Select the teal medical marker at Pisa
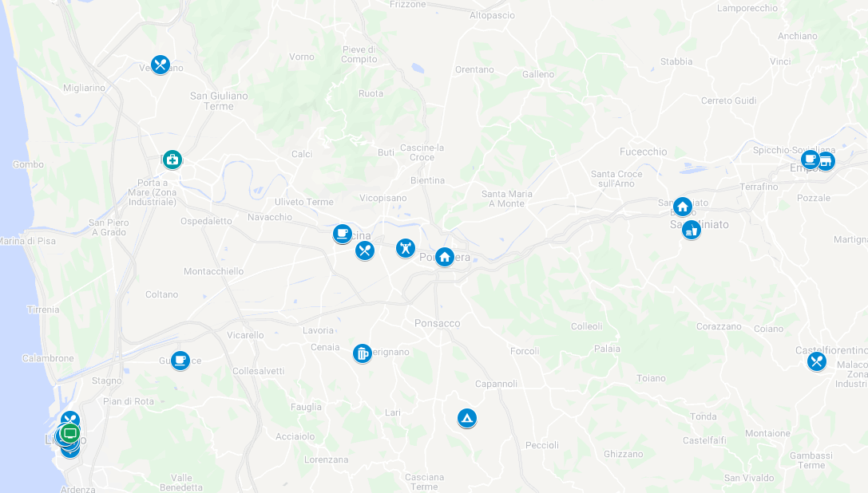 [172, 160]
